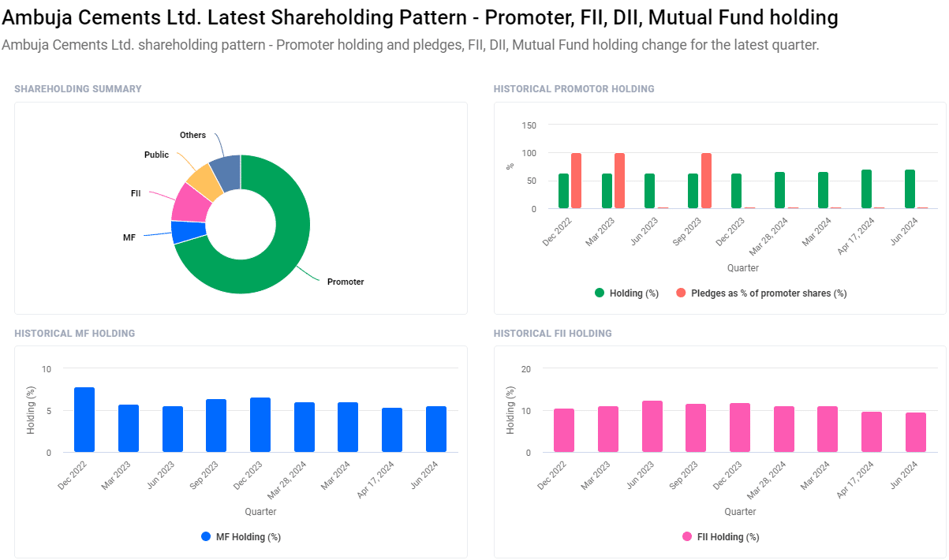
Task: Click the Dec 2023 bar in MF holding chart
Action: tap(260, 425)
